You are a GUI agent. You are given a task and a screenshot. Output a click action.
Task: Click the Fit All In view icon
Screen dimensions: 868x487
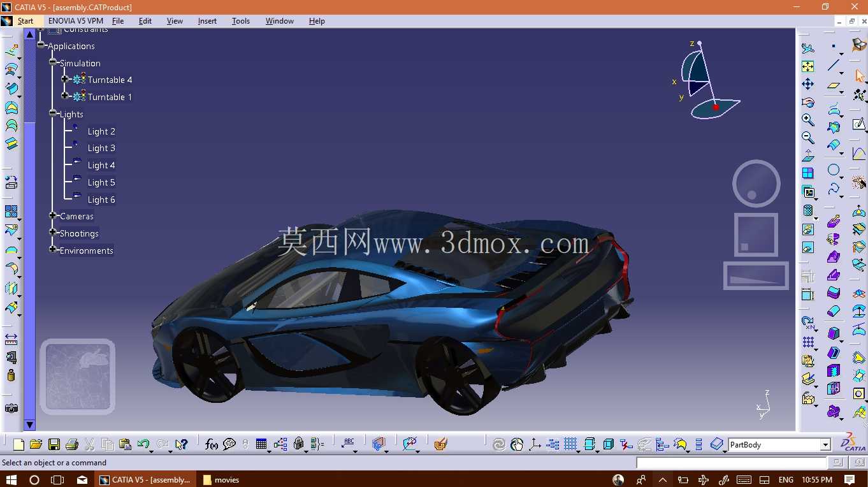tap(807, 67)
